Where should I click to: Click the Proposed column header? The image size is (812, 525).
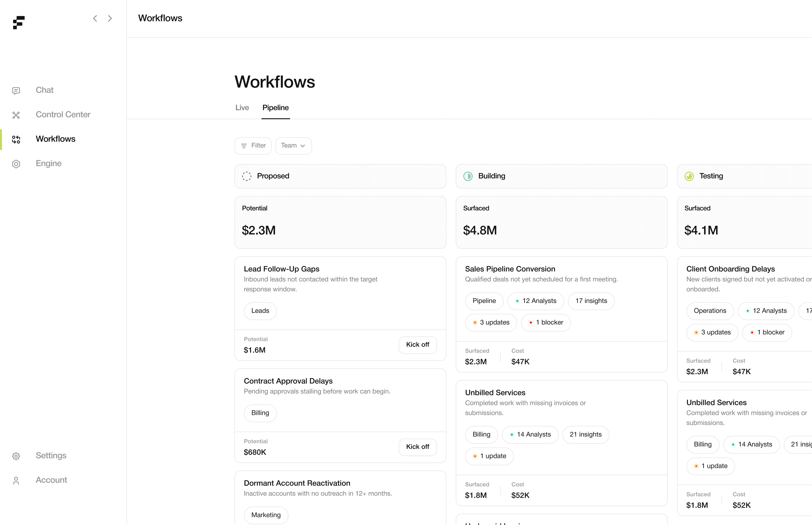[x=340, y=176]
